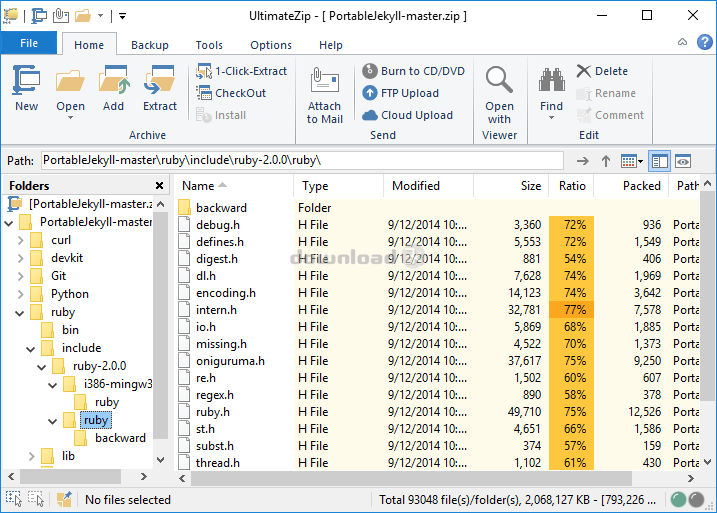Collapse the ruby-2.0.0 tree node
The image size is (717, 513).
37,366
